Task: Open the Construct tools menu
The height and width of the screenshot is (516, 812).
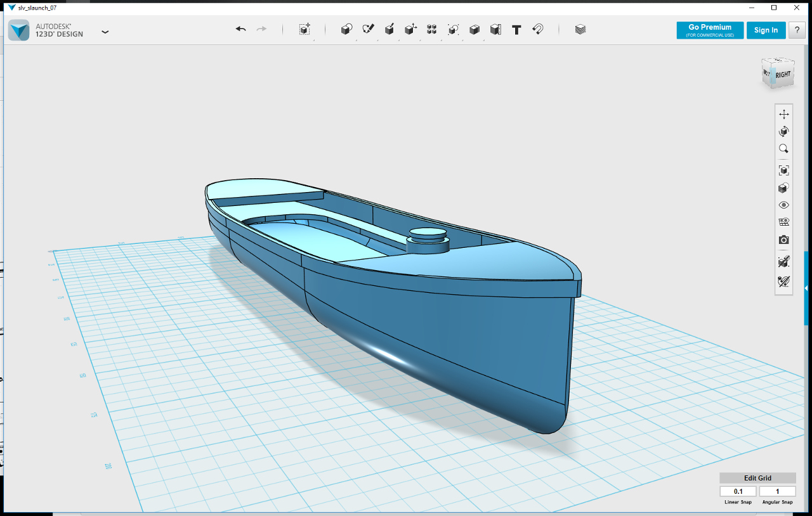Action: [390, 29]
